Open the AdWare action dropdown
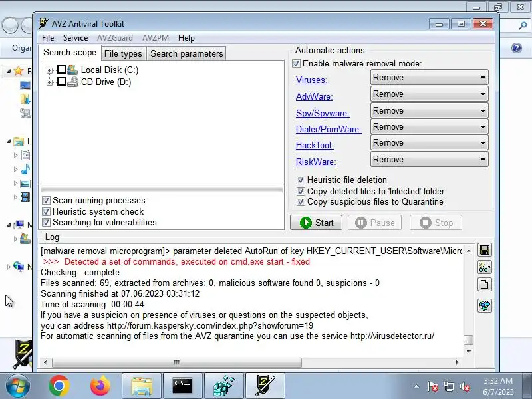532x399 pixels. tap(429, 94)
